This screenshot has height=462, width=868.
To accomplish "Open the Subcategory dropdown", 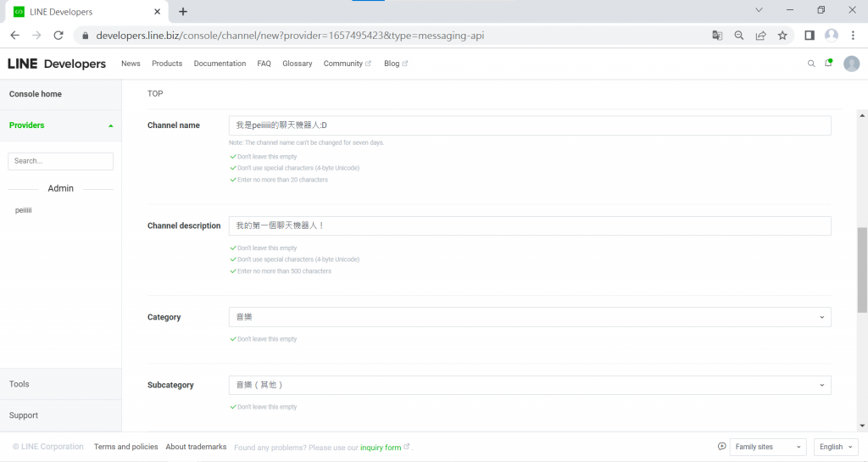I will pos(530,385).
